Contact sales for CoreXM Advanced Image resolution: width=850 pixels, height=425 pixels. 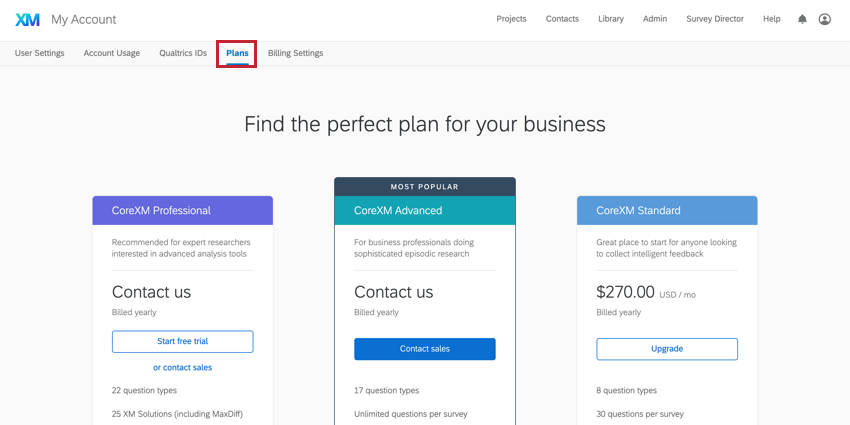pos(425,349)
